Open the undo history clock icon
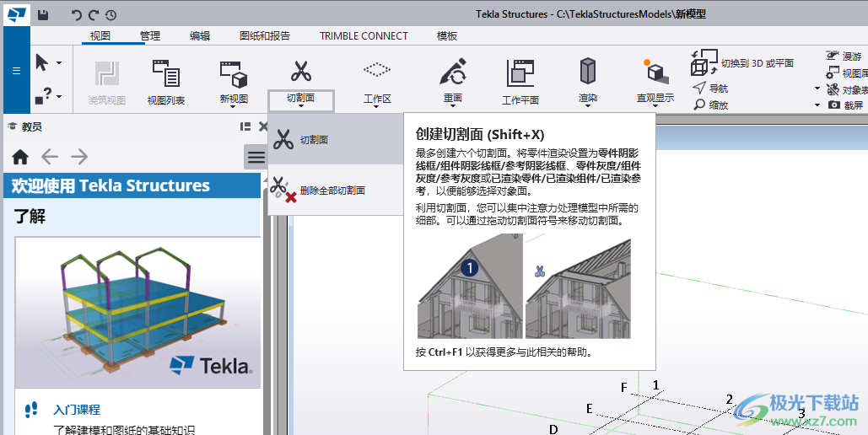The image size is (868, 435). click(x=111, y=15)
